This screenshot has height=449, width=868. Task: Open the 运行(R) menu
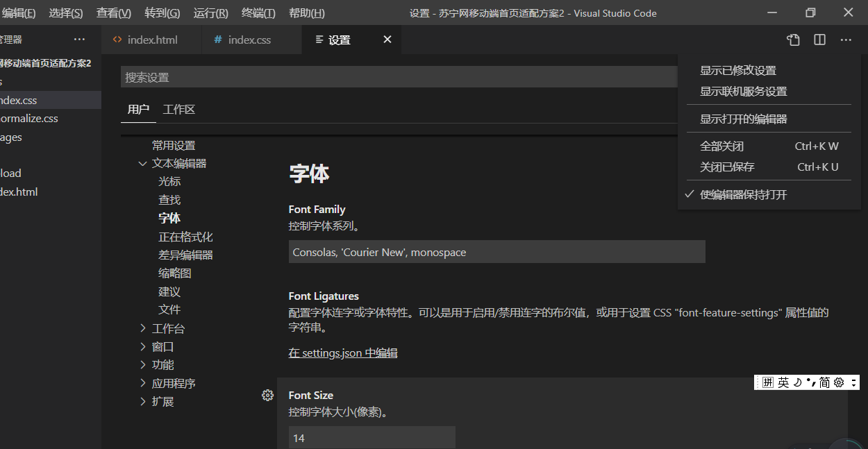[211, 13]
